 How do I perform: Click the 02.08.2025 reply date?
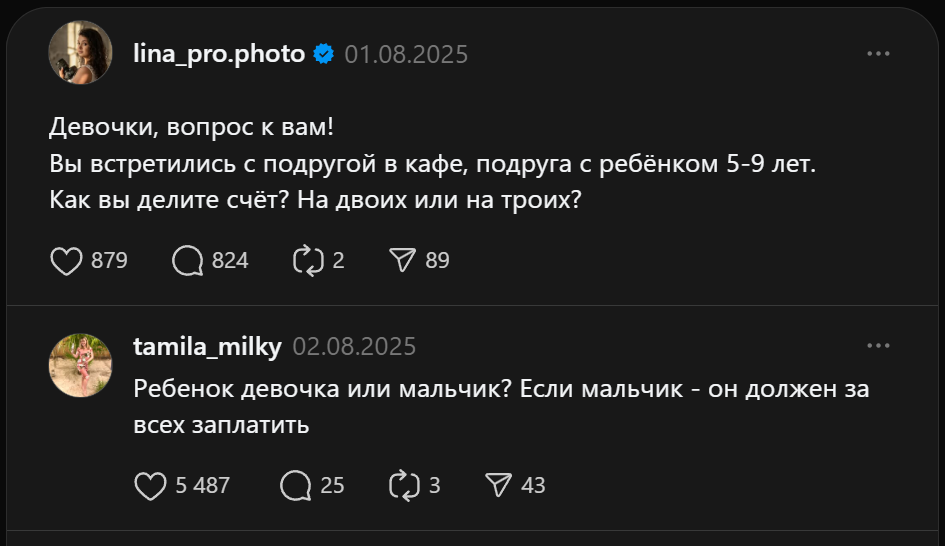point(354,347)
